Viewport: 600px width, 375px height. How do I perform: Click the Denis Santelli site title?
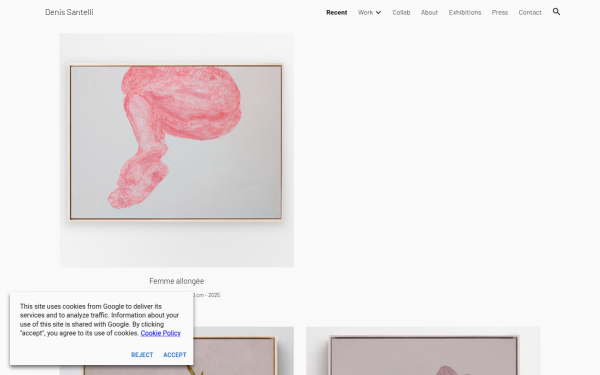[x=69, y=12]
